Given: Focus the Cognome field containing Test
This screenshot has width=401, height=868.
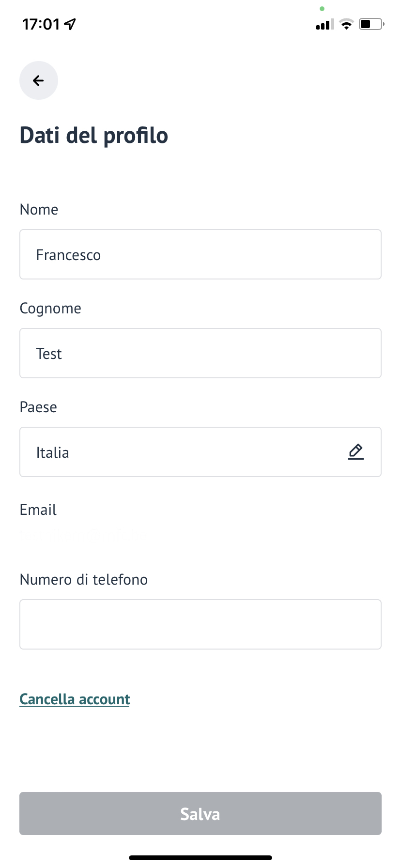Looking at the screenshot, I should coord(200,353).
